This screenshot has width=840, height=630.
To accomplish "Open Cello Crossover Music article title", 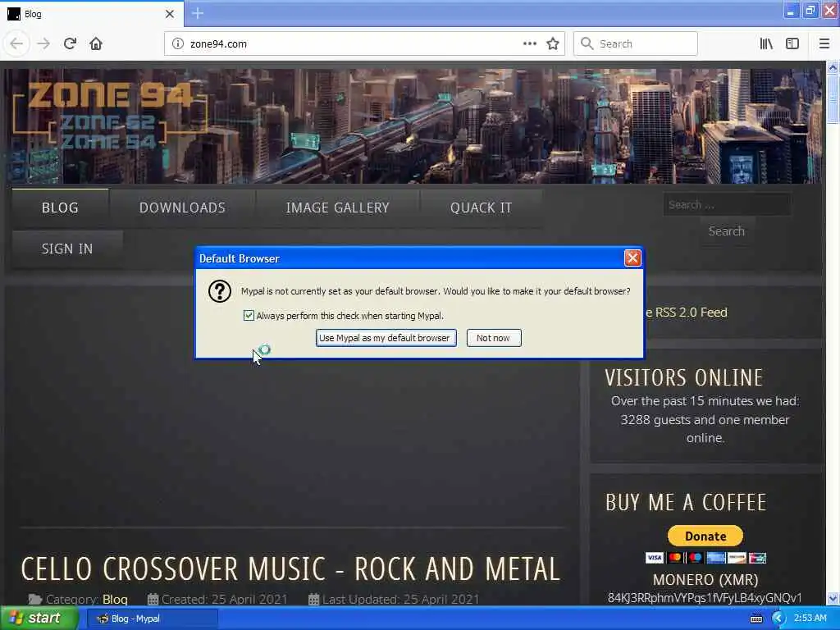I will point(291,569).
